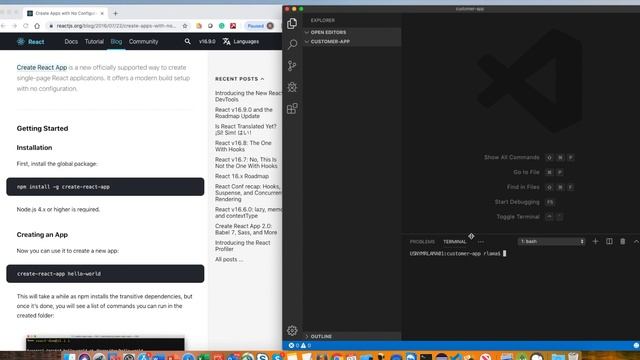This screenshot has width=640, height=360.
Task: Click the create-react-app hello-world code block
Action: (105, 273)
